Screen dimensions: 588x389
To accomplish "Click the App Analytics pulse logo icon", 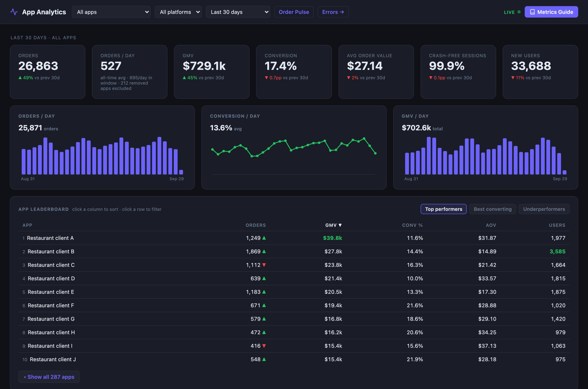I will tap(14, 12).
